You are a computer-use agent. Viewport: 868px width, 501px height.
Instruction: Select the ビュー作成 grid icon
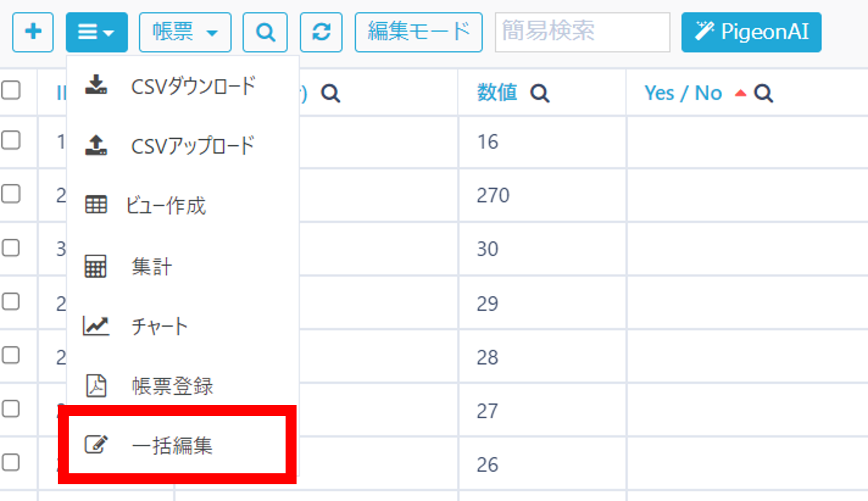coord(96,205)
